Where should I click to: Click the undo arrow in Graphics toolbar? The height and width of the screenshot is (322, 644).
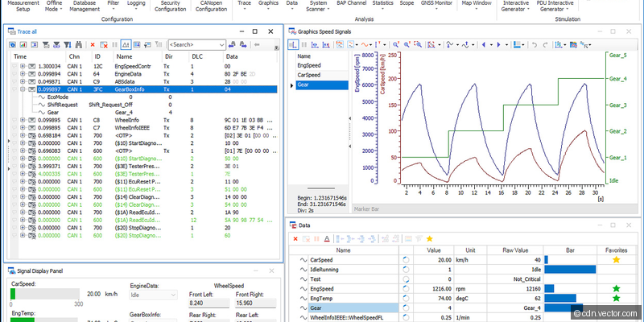tap(535, 44)
